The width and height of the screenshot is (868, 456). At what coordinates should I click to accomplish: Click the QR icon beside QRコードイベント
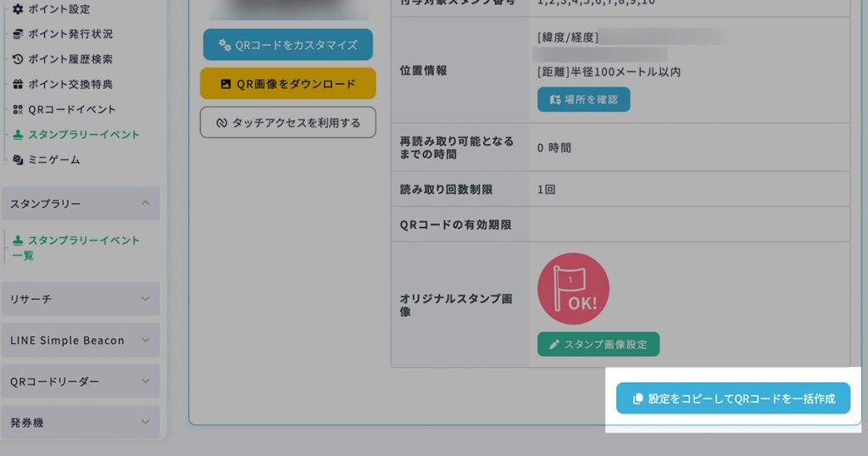(18, 109)
